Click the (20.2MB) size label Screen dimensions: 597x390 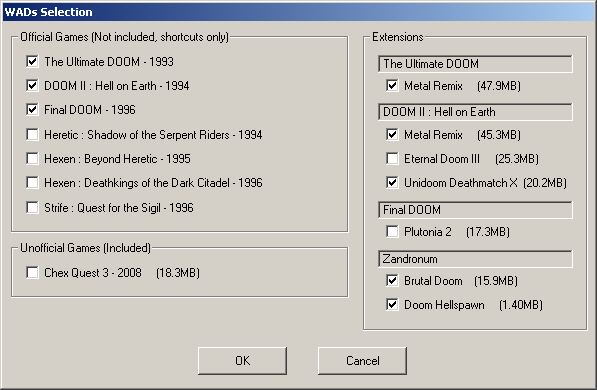point(545,183)
